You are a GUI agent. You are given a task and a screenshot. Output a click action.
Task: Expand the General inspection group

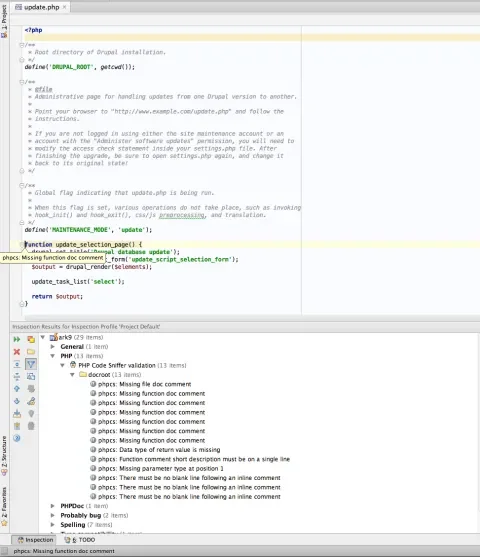[x=53, y=347]
